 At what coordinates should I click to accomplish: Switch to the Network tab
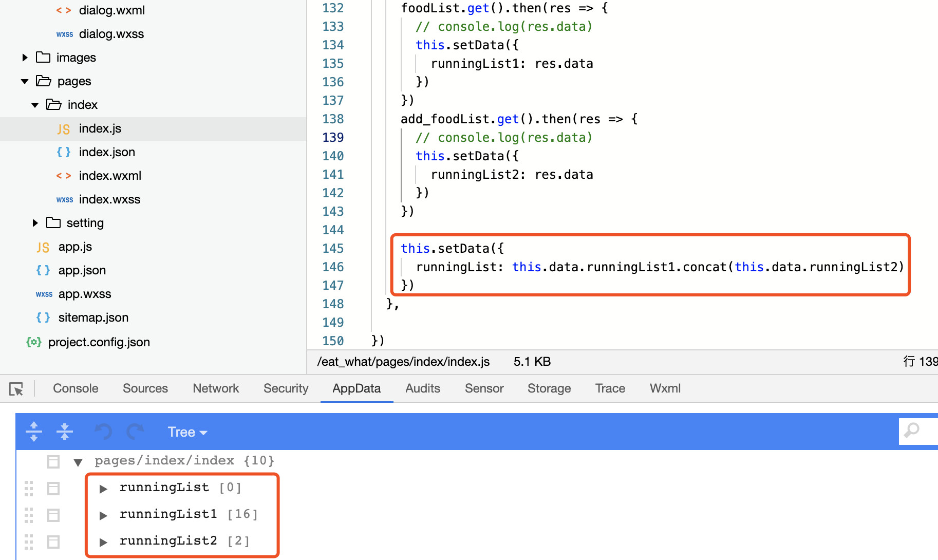click(x=216, y=388)
